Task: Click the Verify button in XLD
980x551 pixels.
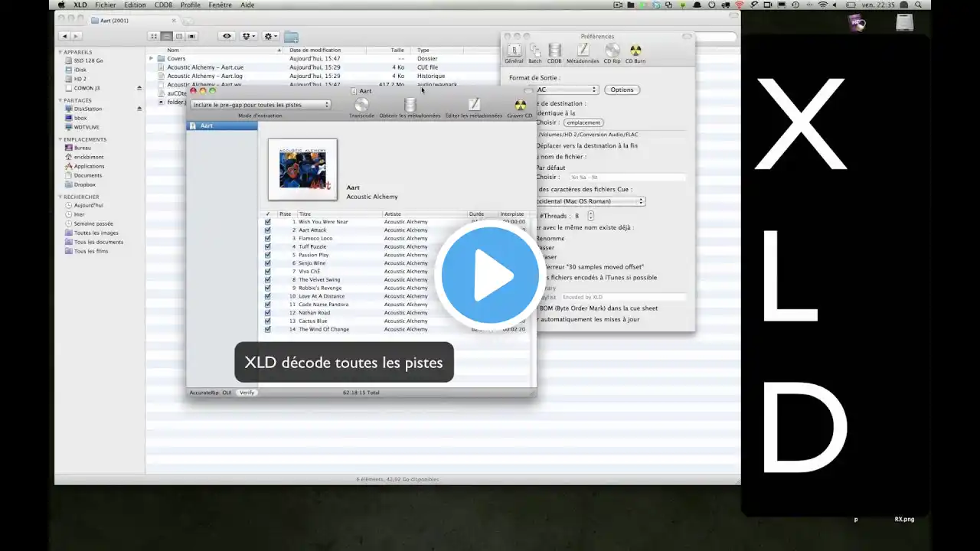Action: (247, 393)
